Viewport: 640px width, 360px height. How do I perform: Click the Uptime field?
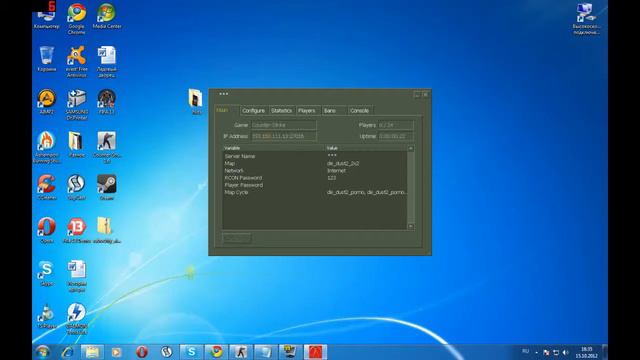point(396,136)
